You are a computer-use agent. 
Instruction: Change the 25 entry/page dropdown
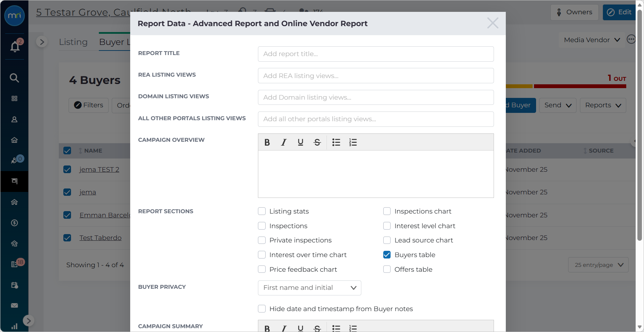(x=598, y=265)
